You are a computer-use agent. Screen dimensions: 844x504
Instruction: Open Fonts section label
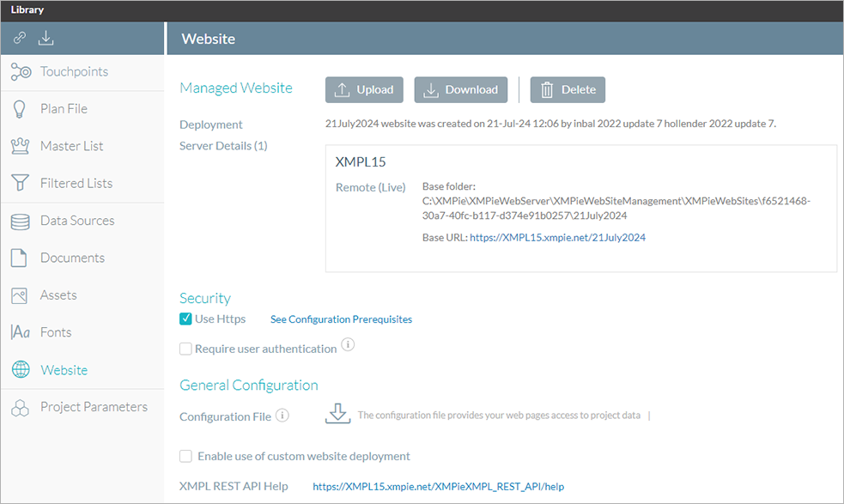click(x=56, y=332)
